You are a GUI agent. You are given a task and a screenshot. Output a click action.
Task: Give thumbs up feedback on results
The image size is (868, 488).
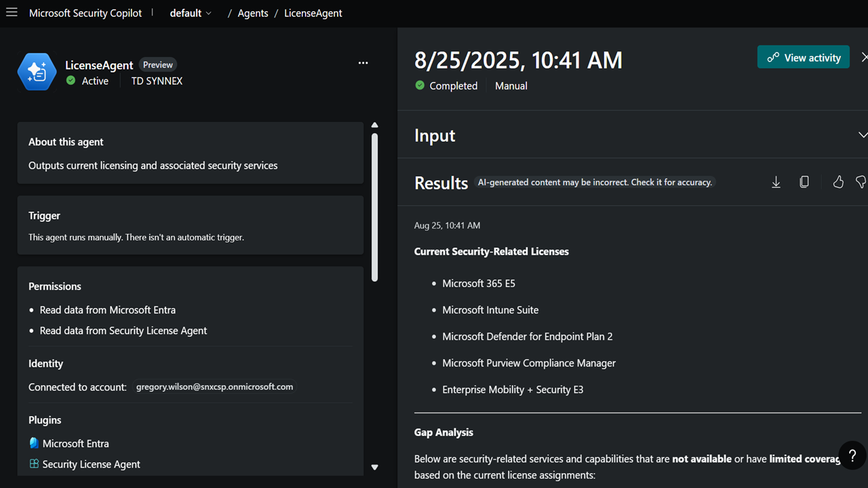(838, 182)
